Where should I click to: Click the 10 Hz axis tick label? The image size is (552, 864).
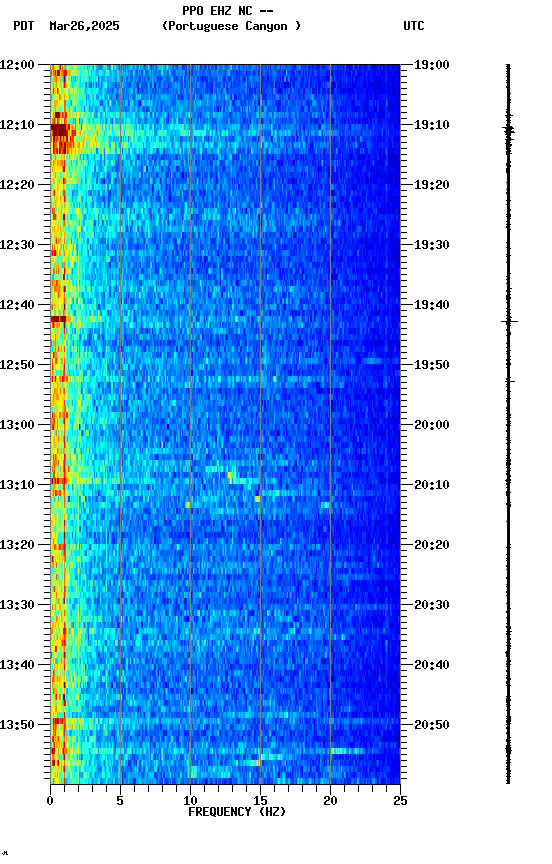(x=190, y=801)
